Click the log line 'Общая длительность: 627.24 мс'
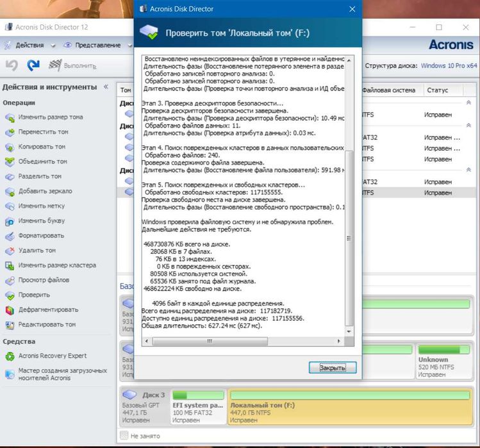 pyautogui.click(x=202, y=326)
